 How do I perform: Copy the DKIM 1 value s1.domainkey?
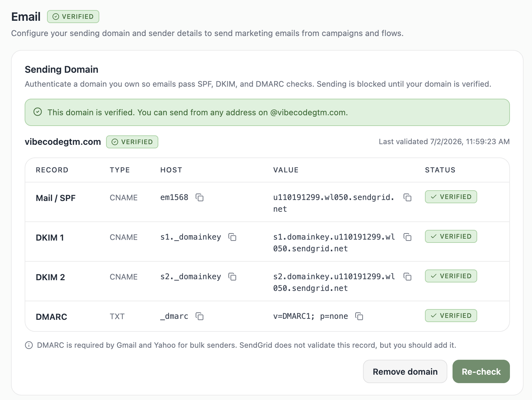pyautogui.click(x=407, y=237)
